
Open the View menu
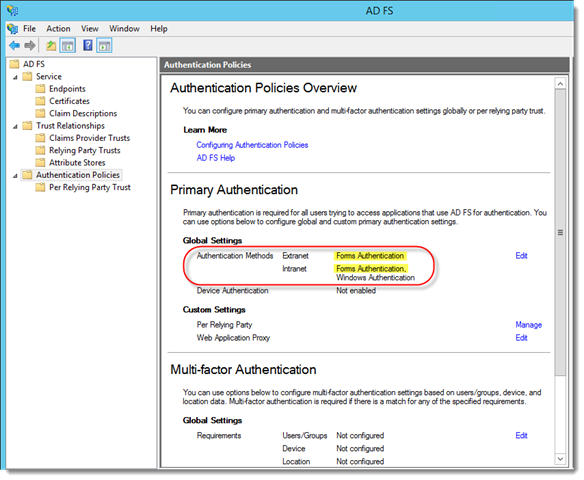click(x=90, y=29)
